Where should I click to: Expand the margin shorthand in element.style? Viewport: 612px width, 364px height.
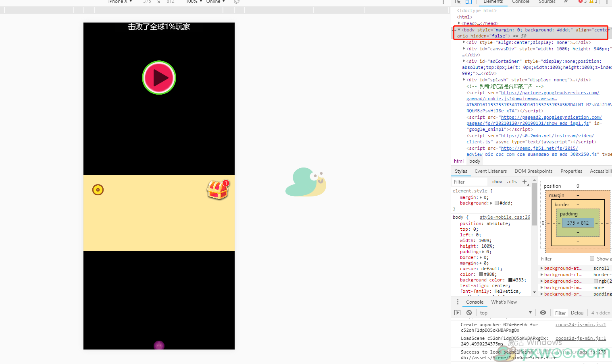pos(480,198)
